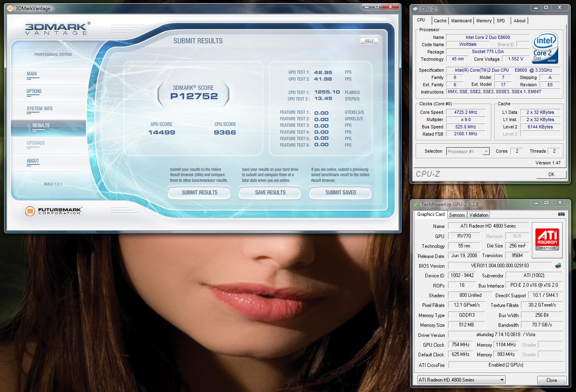Screen dimensions: 576x392
Task: Click the Codename Wolfdale field
Action: tap(468, 44)
